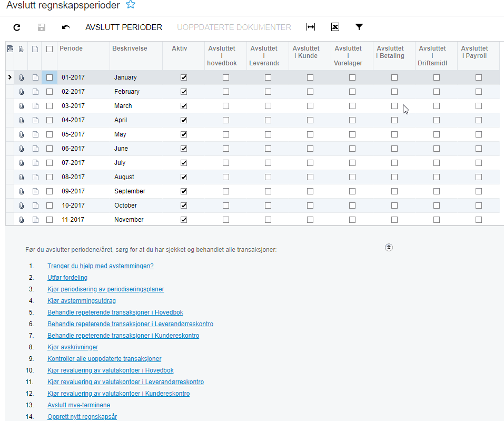Open attachments for the 08-2017 row
Viewport: 504px width, 421px height.
tap(22, 177)
